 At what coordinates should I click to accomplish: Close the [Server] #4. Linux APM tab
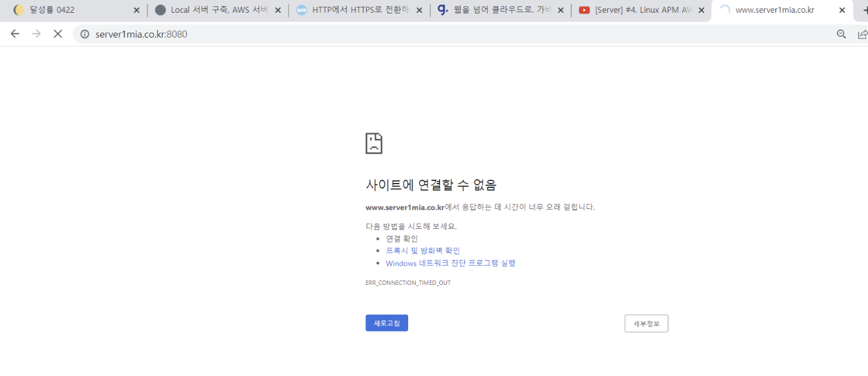[702, 10]
